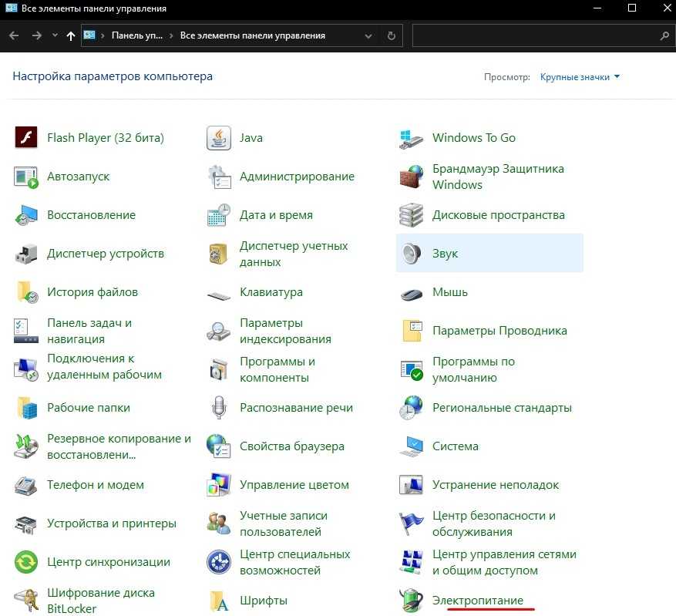The width and height of the screenshot is (676, 616).
Task: Click the Back navigation arrow
Action: point(14,35)
